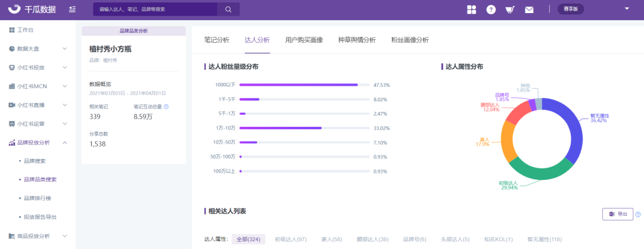
Task: Expand the 小红书投放 menu chevron
Action: pos(65,67)
